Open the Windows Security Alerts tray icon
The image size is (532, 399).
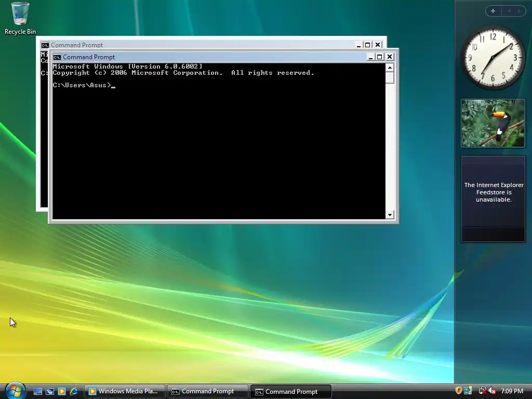[x=458, y=391]
